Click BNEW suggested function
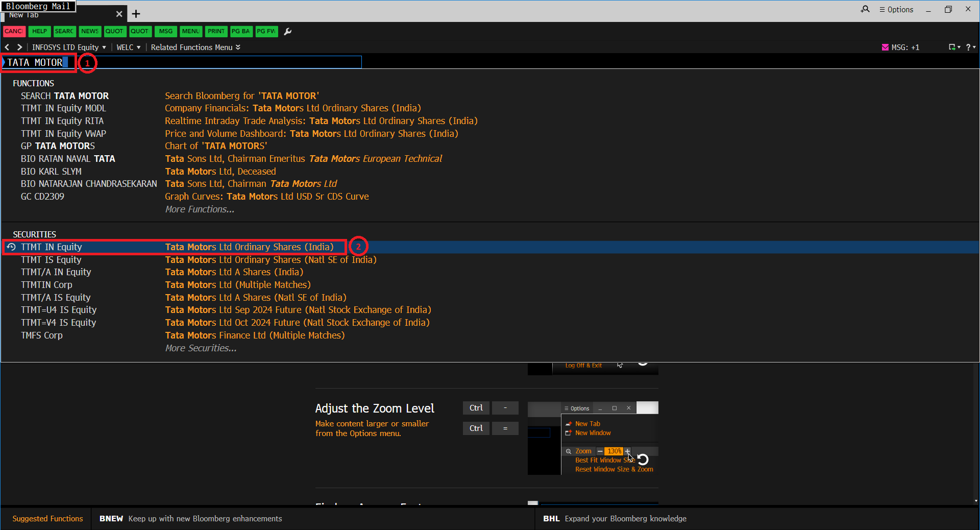The width and height of the screenshot is (980, 530). click(x=190, y=519)
